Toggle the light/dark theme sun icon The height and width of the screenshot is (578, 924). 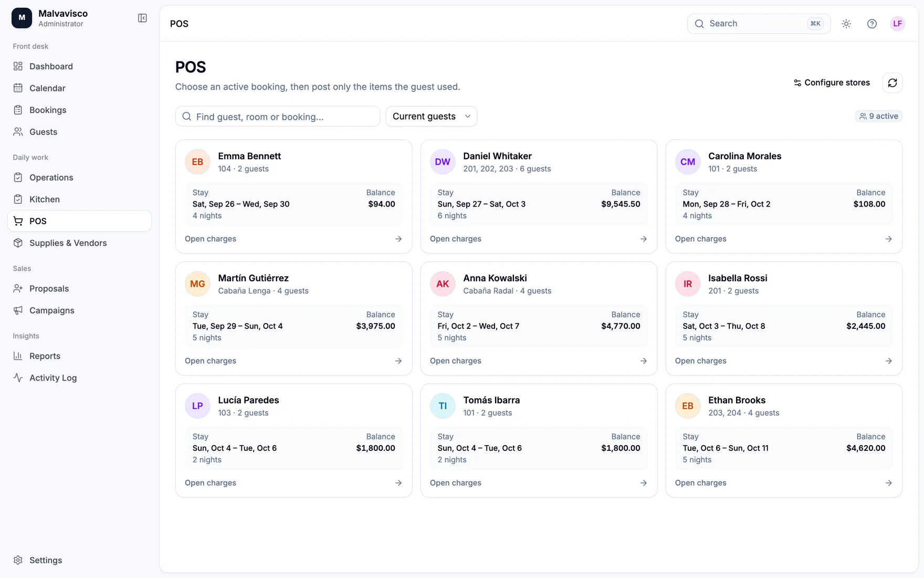pos(846,24)
